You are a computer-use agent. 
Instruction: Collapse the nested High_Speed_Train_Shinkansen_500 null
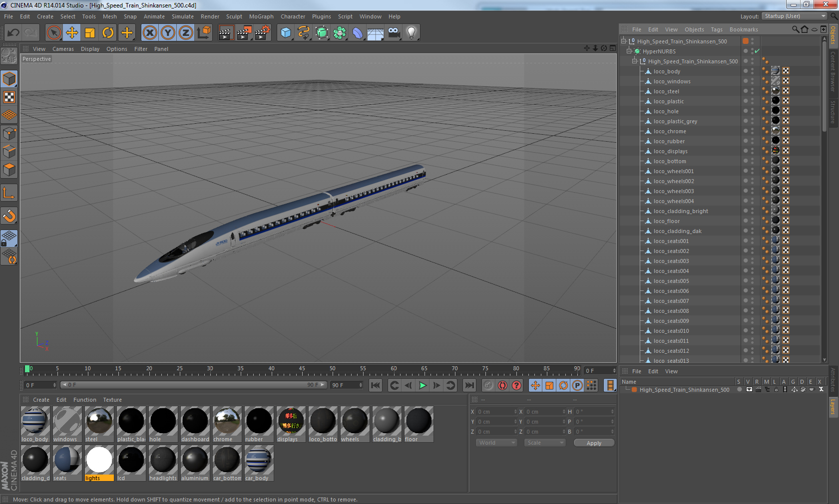click(x=635, y=61)
